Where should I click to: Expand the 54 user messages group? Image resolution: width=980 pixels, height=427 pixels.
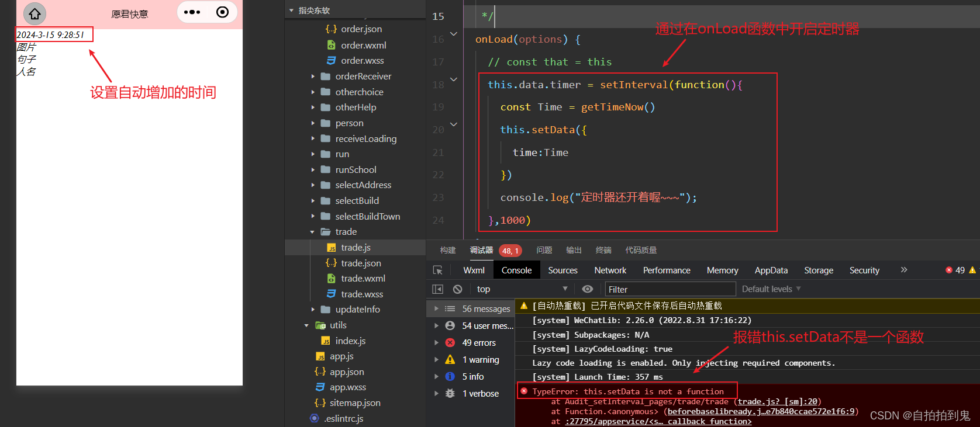pos(436,325)
